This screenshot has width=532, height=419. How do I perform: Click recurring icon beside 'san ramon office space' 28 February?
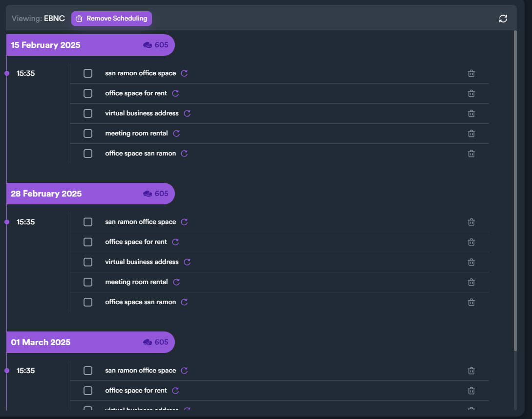point(185,222)
